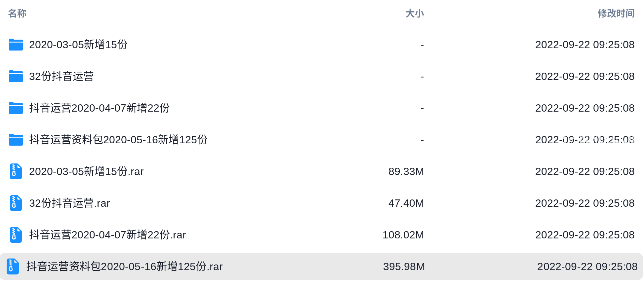Click the 395.98M size value

(x=404, y=266)
